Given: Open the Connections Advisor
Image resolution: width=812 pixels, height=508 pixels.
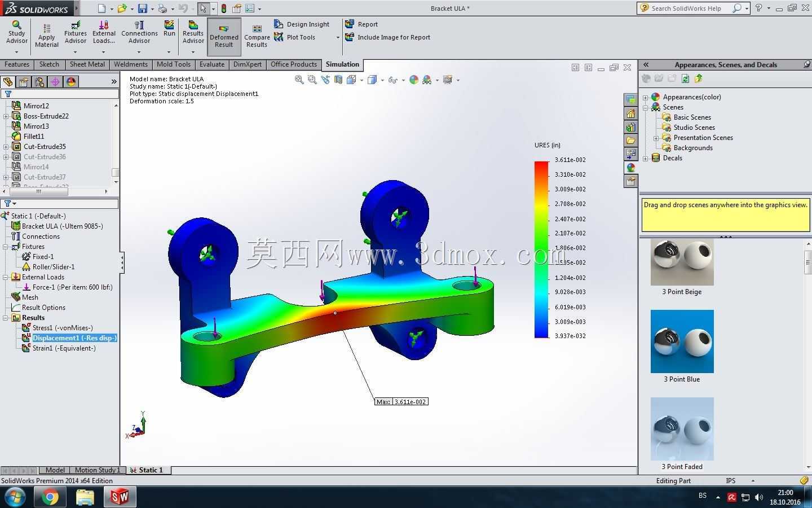Looking at the screenshot, I should pos(139,33).
